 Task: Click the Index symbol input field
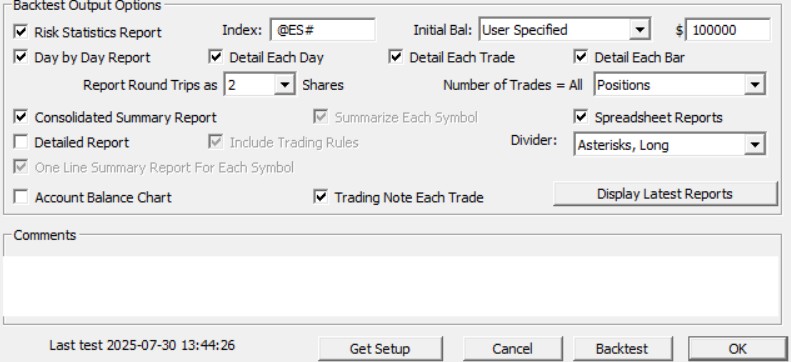pyautogui.click(x=322, y=30)
